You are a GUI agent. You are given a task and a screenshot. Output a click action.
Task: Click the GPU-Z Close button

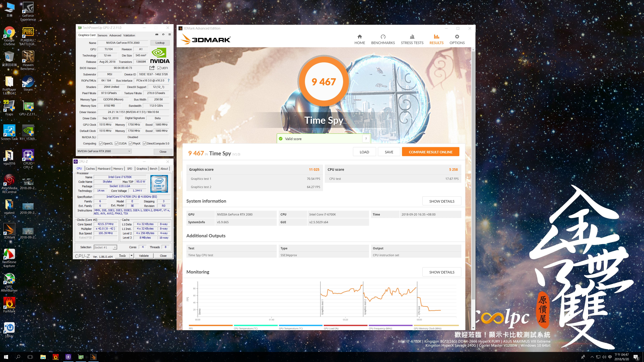pos(163,152)
